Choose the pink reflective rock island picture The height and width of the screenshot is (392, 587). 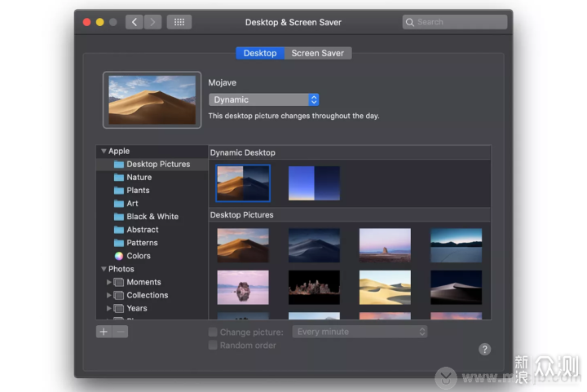243,287
